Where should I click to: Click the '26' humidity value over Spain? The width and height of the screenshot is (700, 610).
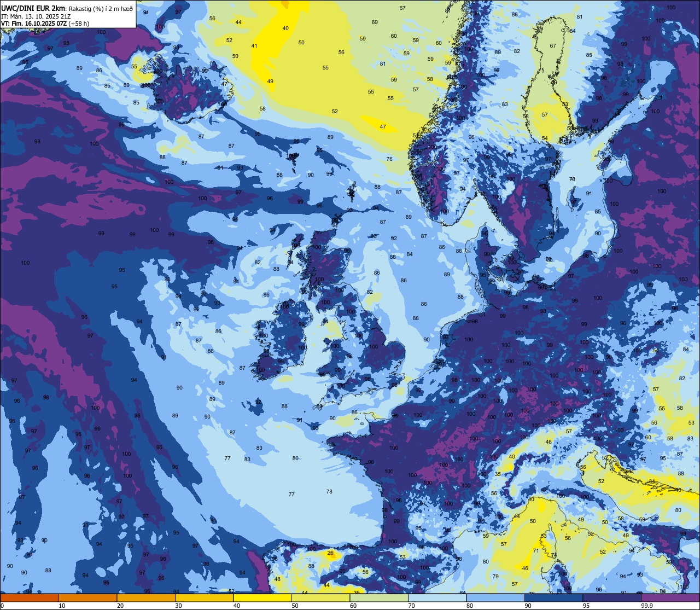click(330, 553)
